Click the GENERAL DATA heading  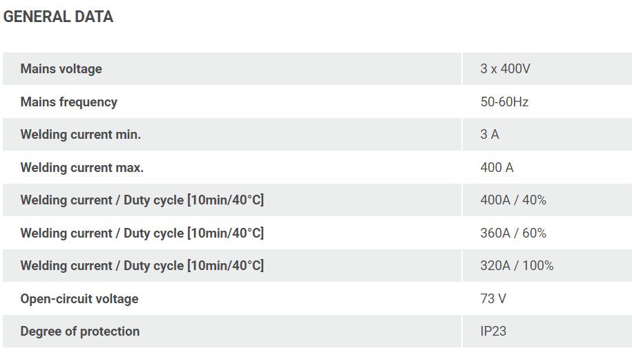point(58,17)
